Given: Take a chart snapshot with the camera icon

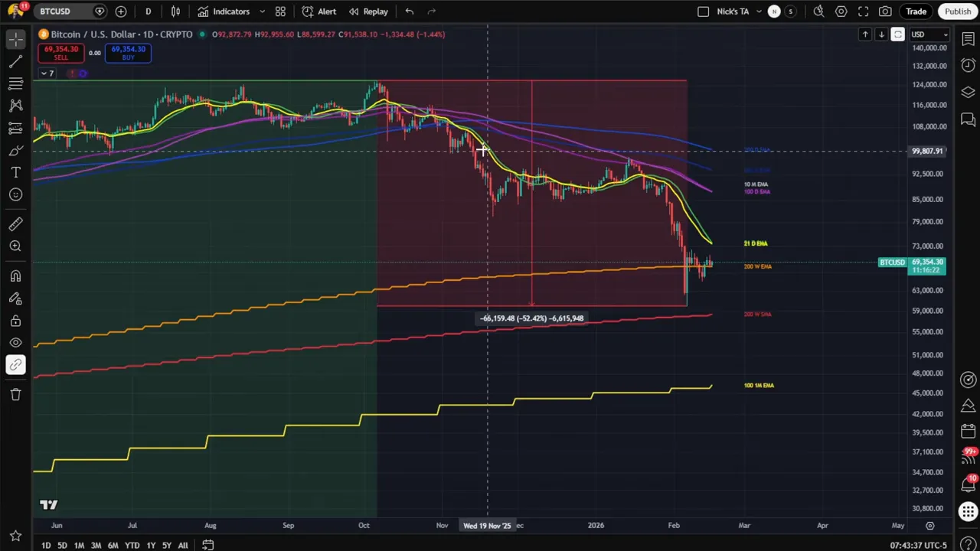Looking at the screenshot, I should coord(885,11).
